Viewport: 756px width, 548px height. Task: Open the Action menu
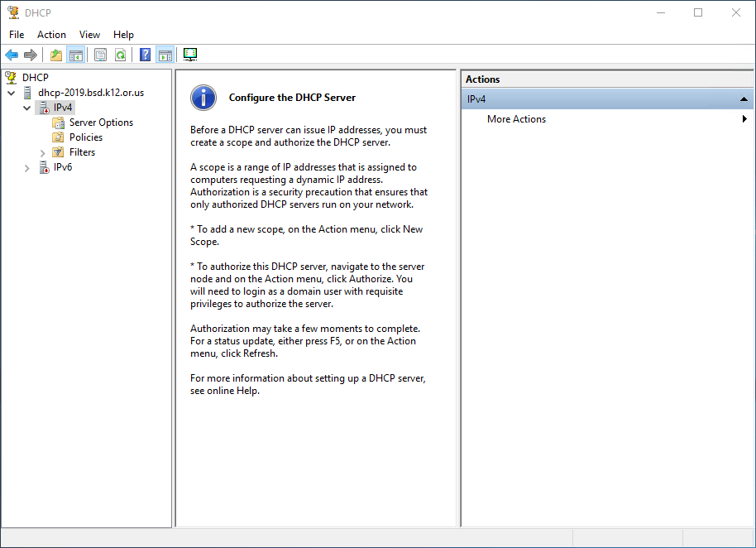(51, 35)
